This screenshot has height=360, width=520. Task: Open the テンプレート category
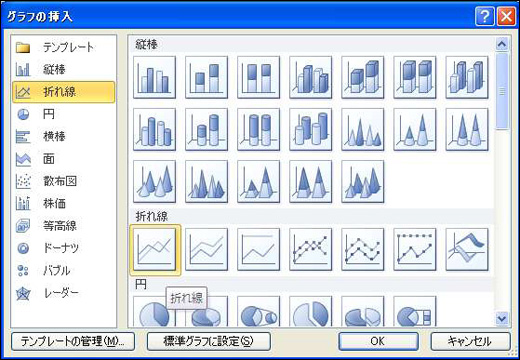(x=63, y=47)
